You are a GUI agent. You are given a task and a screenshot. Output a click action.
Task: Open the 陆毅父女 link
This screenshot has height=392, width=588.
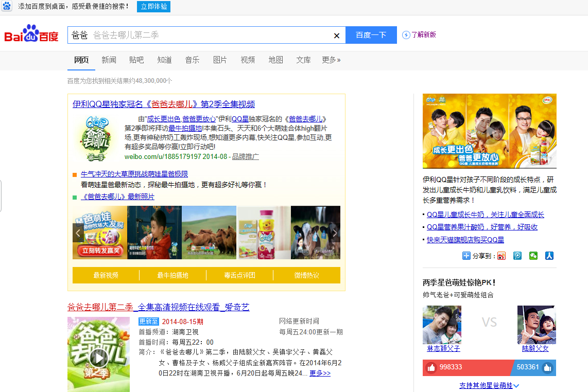(x=535, y=348)
